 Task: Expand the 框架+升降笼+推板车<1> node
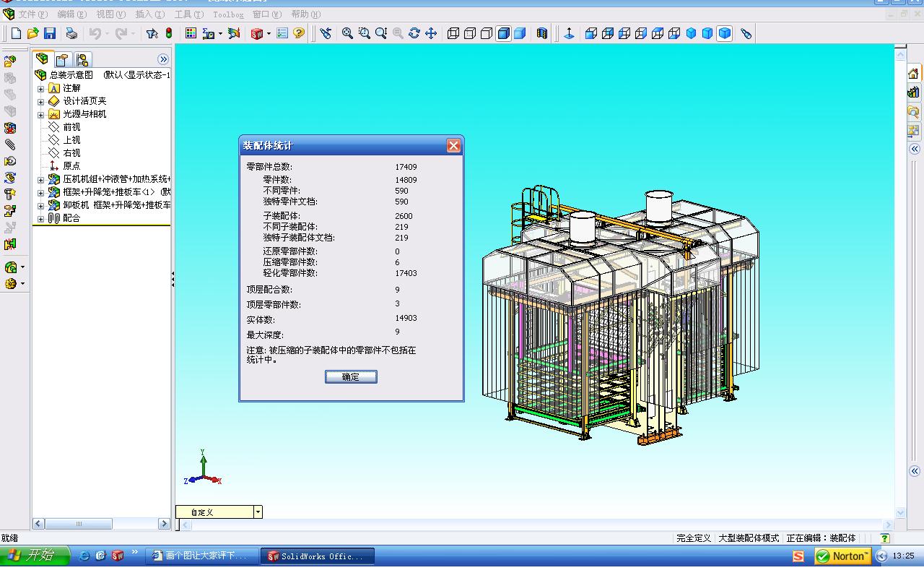(x=41, y=193)
